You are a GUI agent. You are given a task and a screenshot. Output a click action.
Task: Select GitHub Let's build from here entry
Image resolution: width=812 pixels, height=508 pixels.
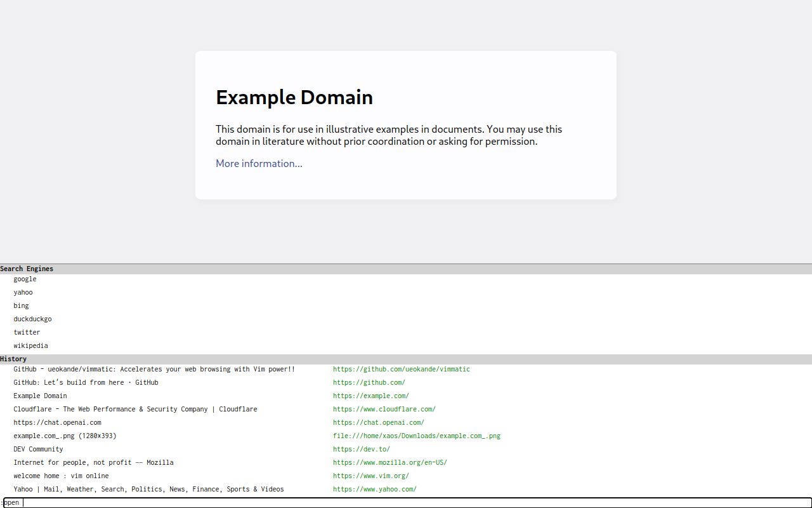[86, 383]
